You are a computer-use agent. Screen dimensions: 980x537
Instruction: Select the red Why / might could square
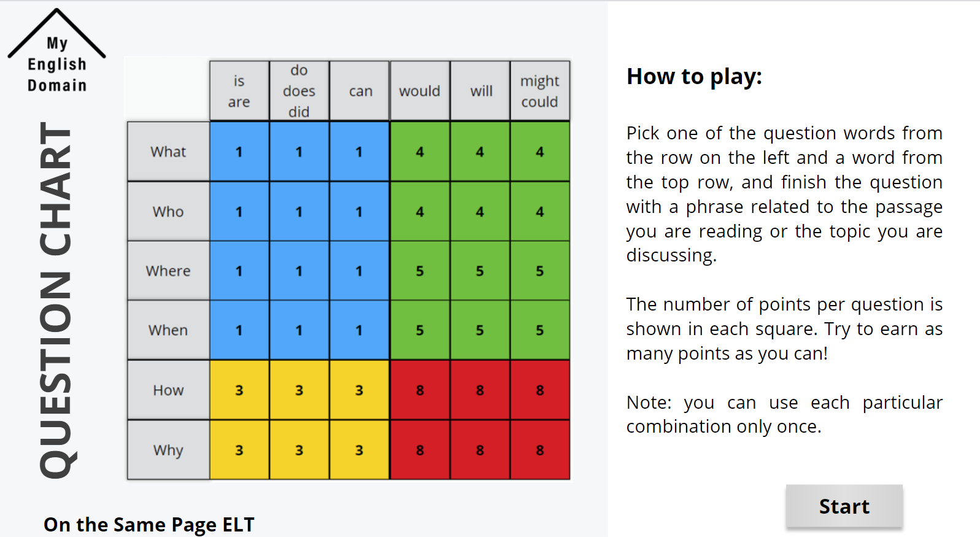click(x=540, y=450)
